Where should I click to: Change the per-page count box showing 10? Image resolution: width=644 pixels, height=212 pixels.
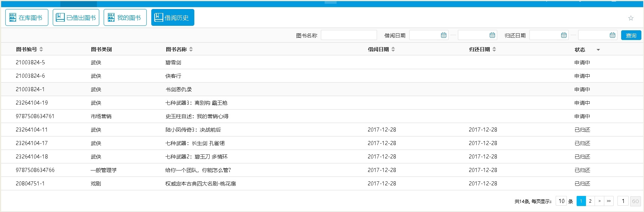(x=561, y=201)
